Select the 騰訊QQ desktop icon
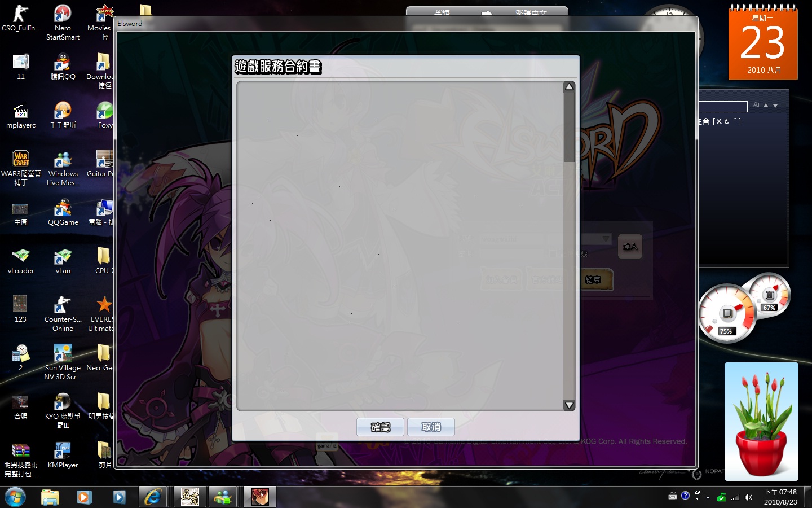The image size is (812, 508). pos(63,67)
